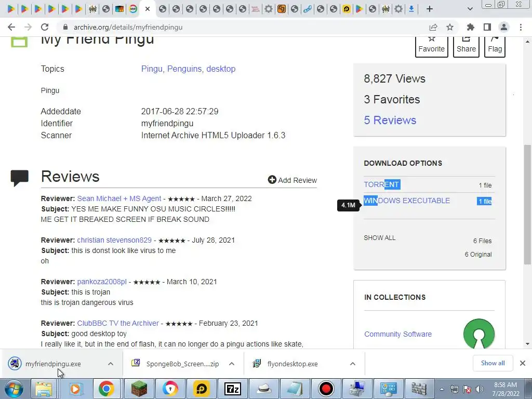532x399 pixels.
Task: Open the Windows Start menu
Action: [x=14, y=389]
